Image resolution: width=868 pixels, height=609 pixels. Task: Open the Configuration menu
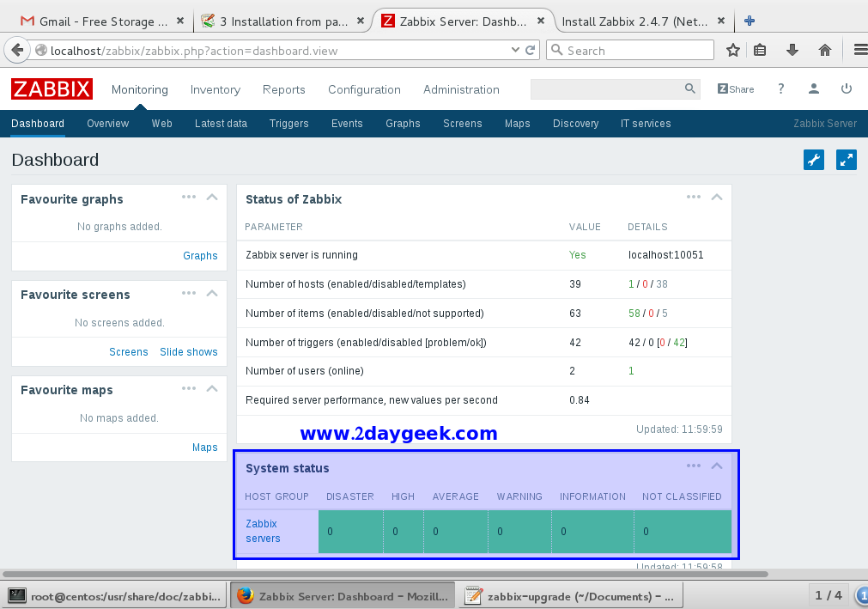[x=364, y=89]
